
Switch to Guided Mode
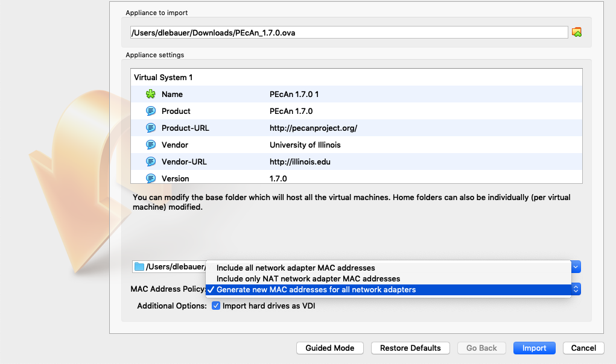330,348
